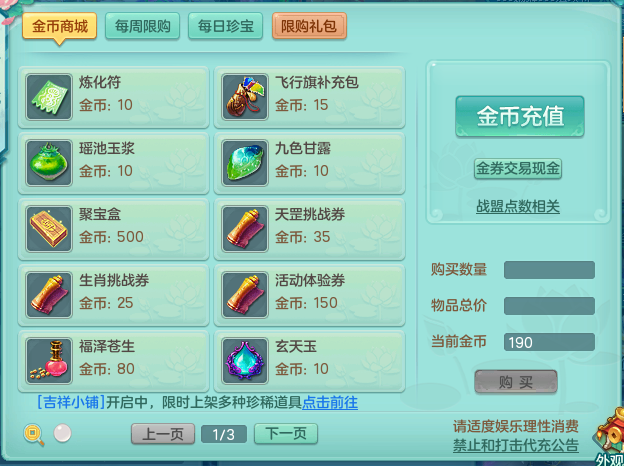Select the 九色甘露 gem icon
Image resolution: width=624 pixels, height=466 pixels.
coord(245,163)
